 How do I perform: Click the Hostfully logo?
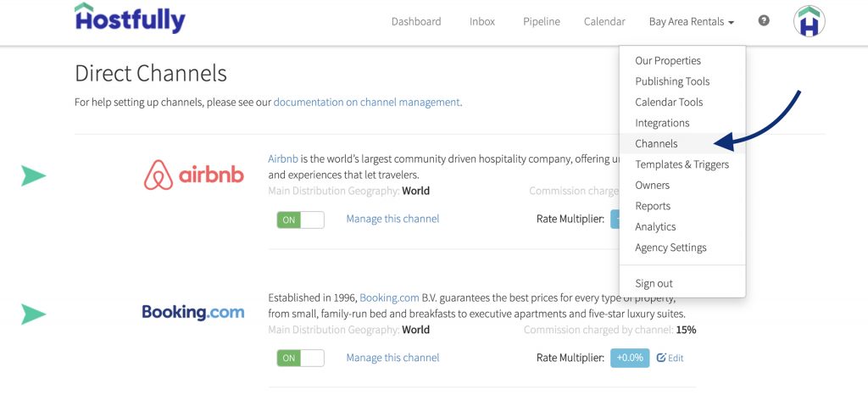pos(130,19)
